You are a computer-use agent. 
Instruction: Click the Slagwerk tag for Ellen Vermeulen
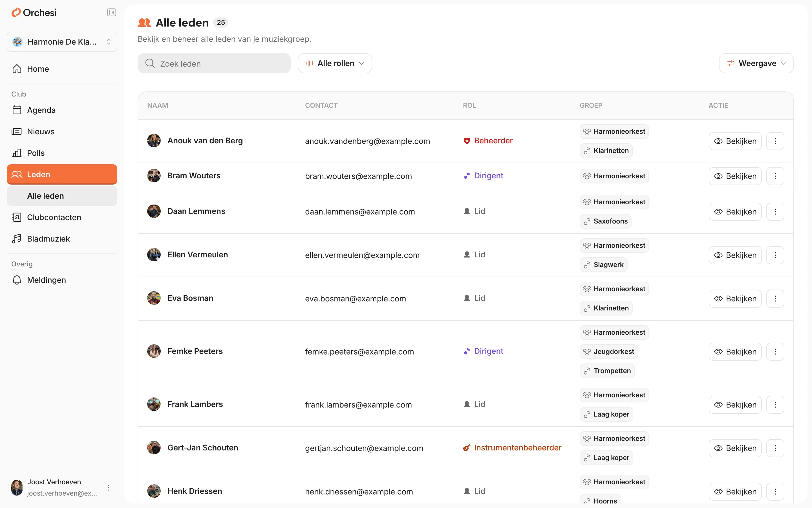click(603, 264)
